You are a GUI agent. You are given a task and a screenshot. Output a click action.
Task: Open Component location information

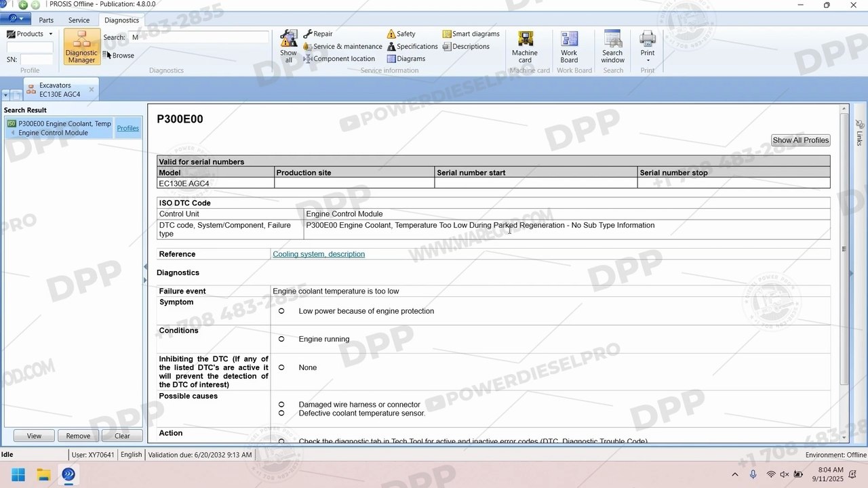339,59
